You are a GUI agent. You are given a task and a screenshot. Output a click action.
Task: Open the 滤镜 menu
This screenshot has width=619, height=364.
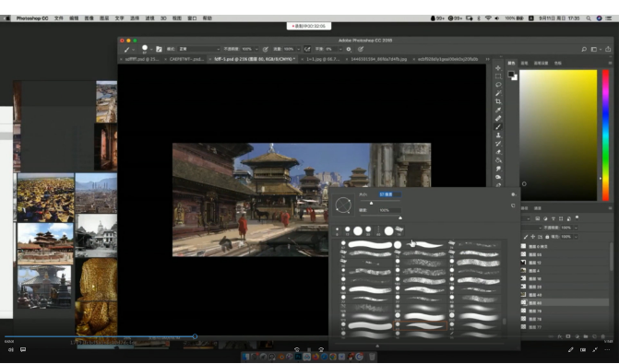tap(149, 18)
